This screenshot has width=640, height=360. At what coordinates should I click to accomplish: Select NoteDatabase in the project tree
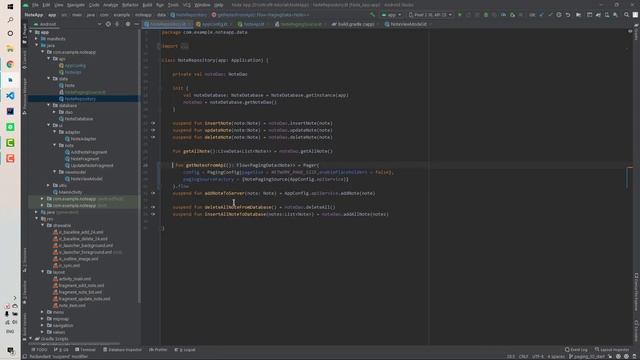pyautogui.click(x=79, y=119)
